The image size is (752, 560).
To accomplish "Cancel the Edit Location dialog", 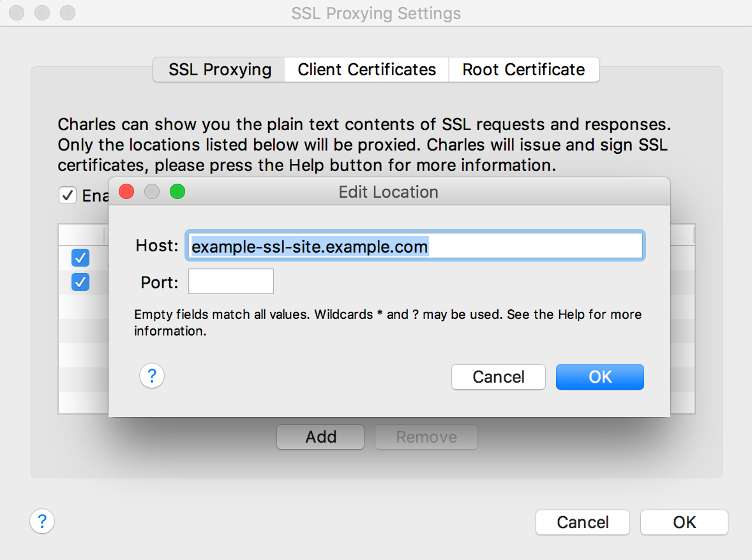I will pyautogui.click(x=499, y=377).
